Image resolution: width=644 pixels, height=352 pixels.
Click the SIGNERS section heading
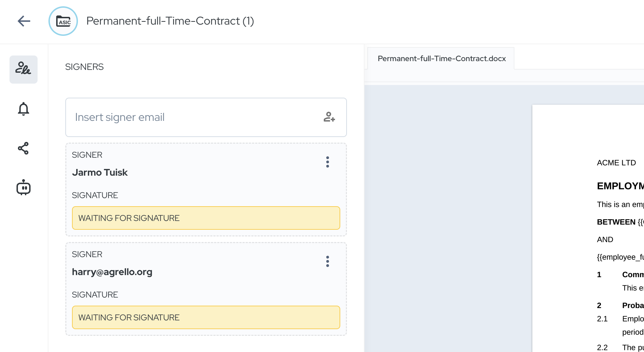coord(84,67)
